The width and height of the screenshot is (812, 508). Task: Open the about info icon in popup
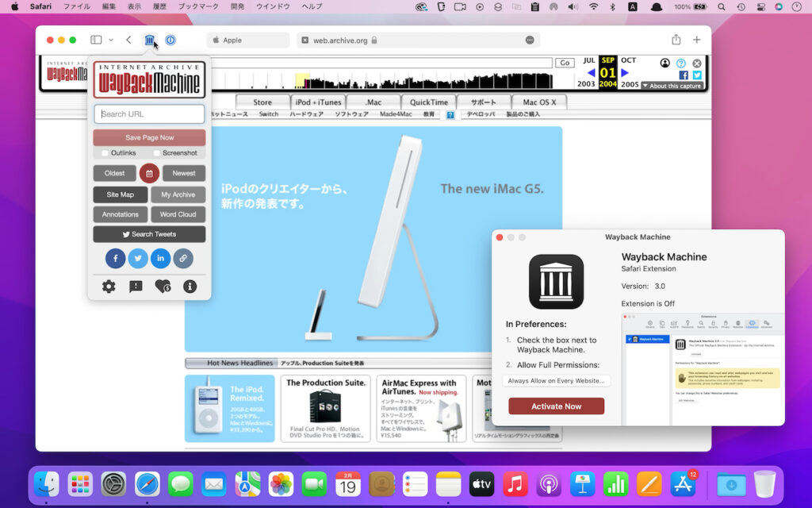click(x=190, y=286)
